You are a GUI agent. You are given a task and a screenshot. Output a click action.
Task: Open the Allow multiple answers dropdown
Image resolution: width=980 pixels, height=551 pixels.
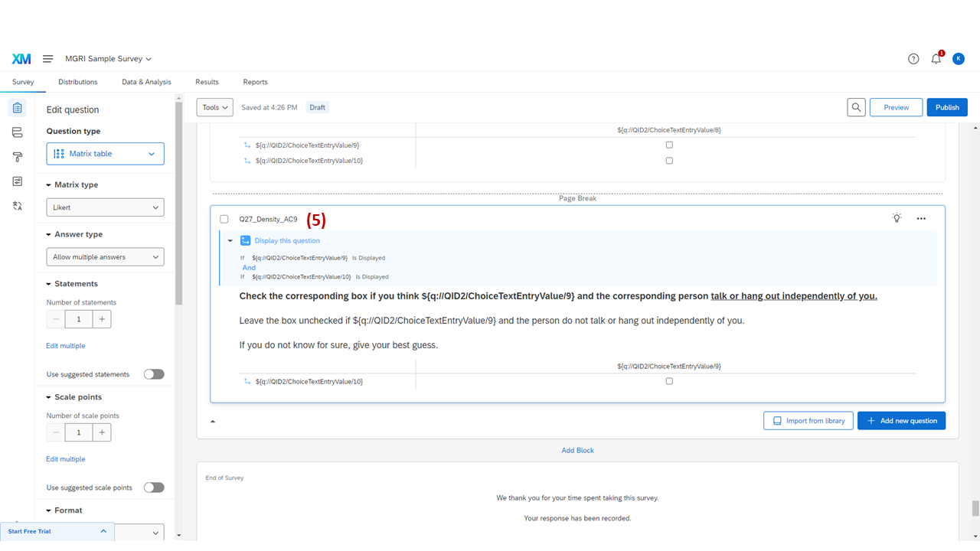[105, 257]
